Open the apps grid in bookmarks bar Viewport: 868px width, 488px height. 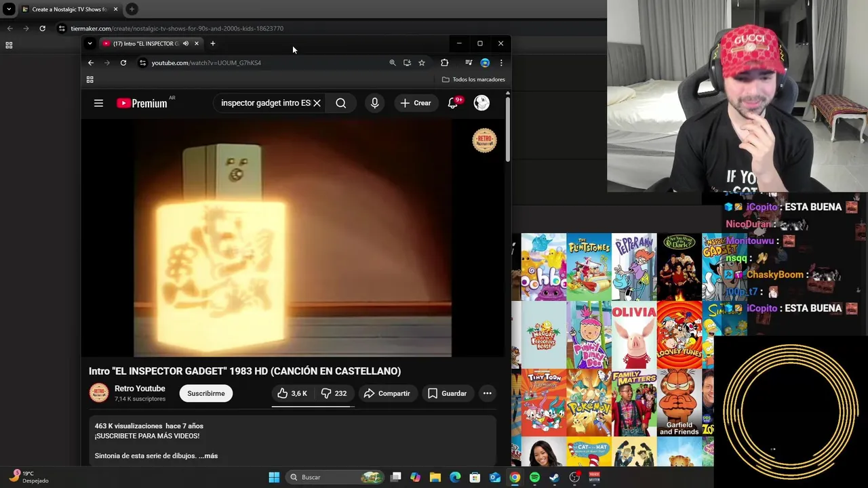tap(90, 79)
